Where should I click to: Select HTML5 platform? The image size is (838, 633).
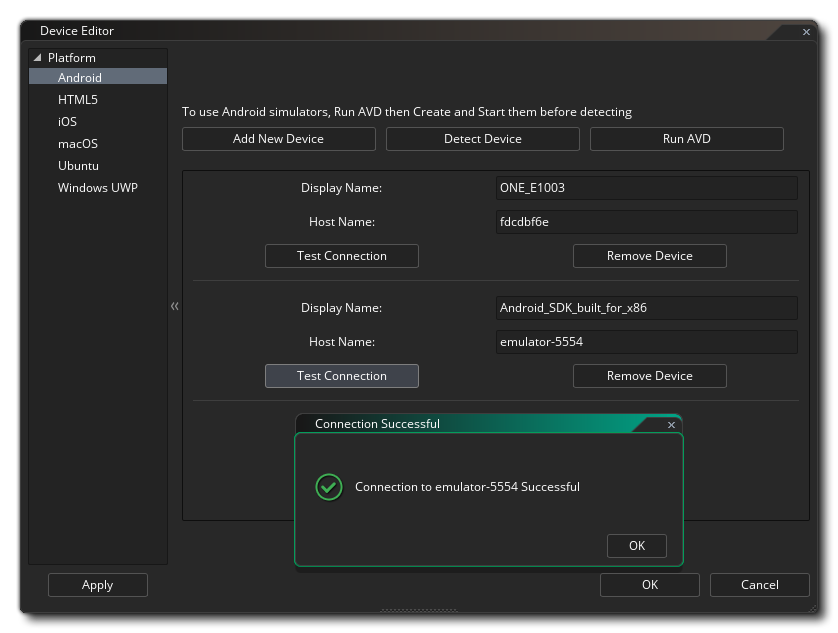tap(78, 99)
